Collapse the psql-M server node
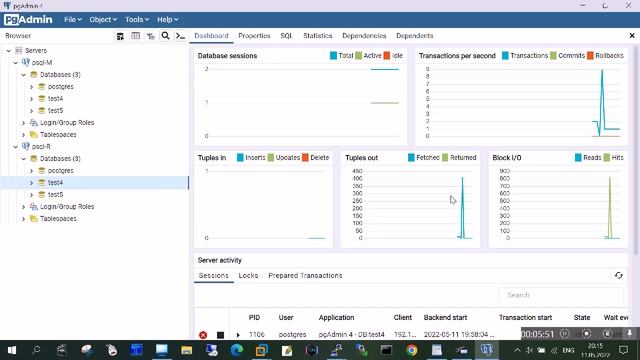Screen dimensions: 640x360 pyautogui.click(x=16, y=63)
